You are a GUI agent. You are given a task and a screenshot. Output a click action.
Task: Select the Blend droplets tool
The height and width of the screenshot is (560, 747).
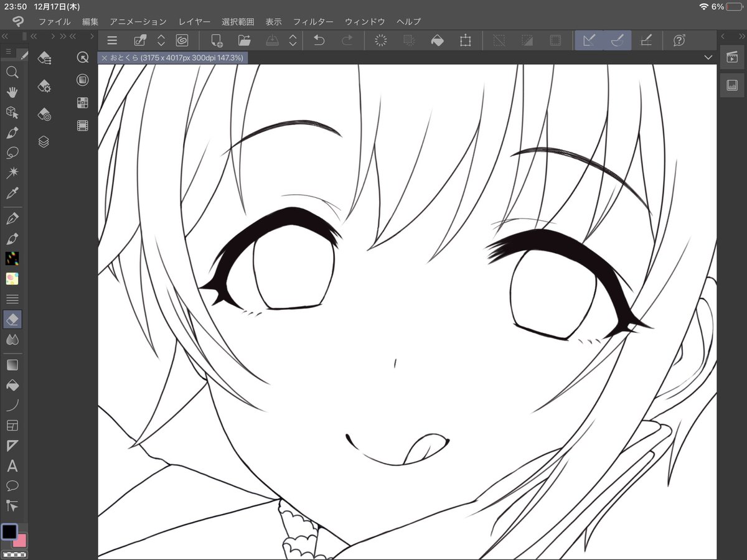pyautogui.click(x=12, y=340)
